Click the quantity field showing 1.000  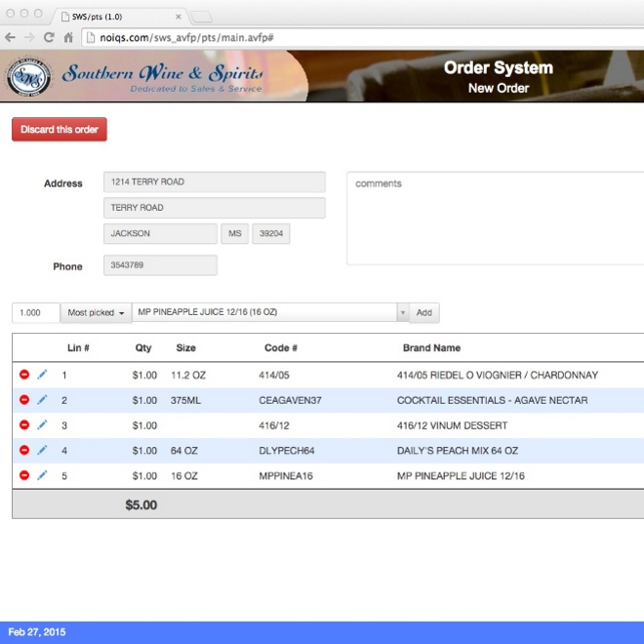coord(35,313)
